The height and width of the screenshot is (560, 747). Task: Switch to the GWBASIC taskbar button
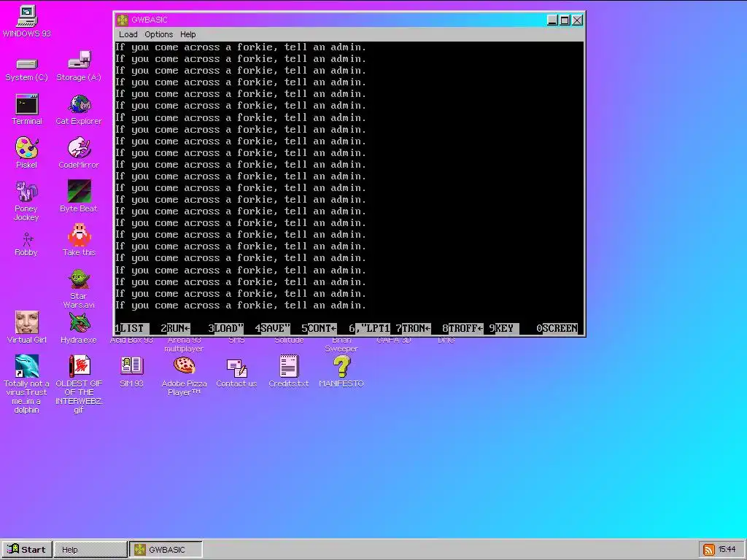tap(166, 550)
